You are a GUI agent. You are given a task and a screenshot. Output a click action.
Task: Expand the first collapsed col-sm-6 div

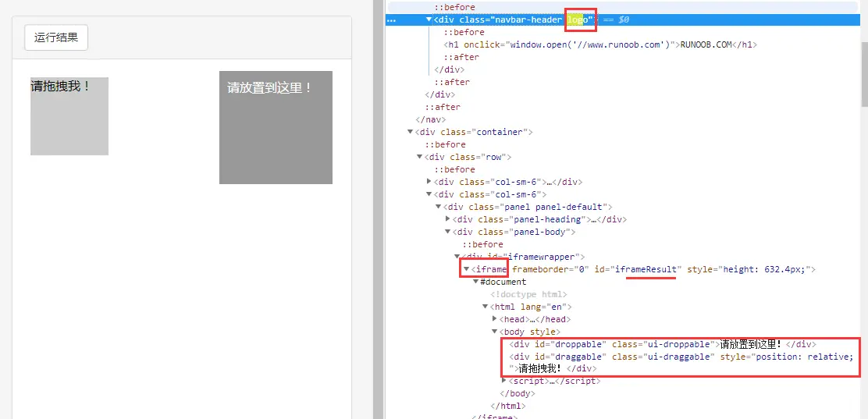[429, 182]
